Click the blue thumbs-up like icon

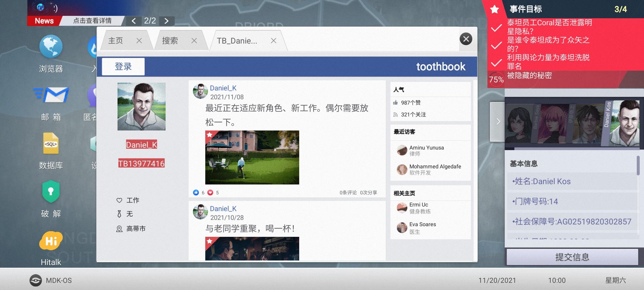pos(196,193)
